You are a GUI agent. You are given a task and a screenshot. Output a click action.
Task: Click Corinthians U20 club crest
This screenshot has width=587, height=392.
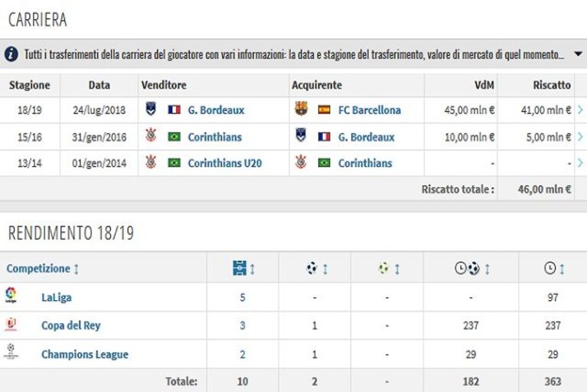coord(151,162)
